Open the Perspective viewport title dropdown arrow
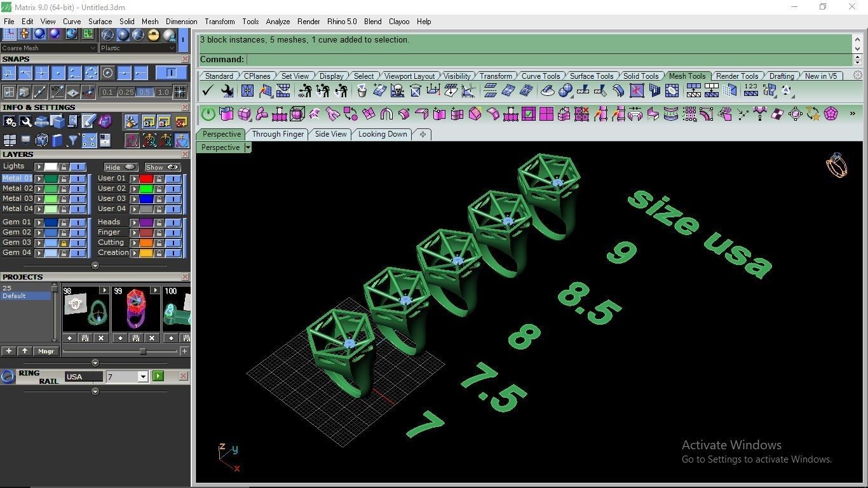Viewport: 868px width, 488px height. (x=248, y=147)
